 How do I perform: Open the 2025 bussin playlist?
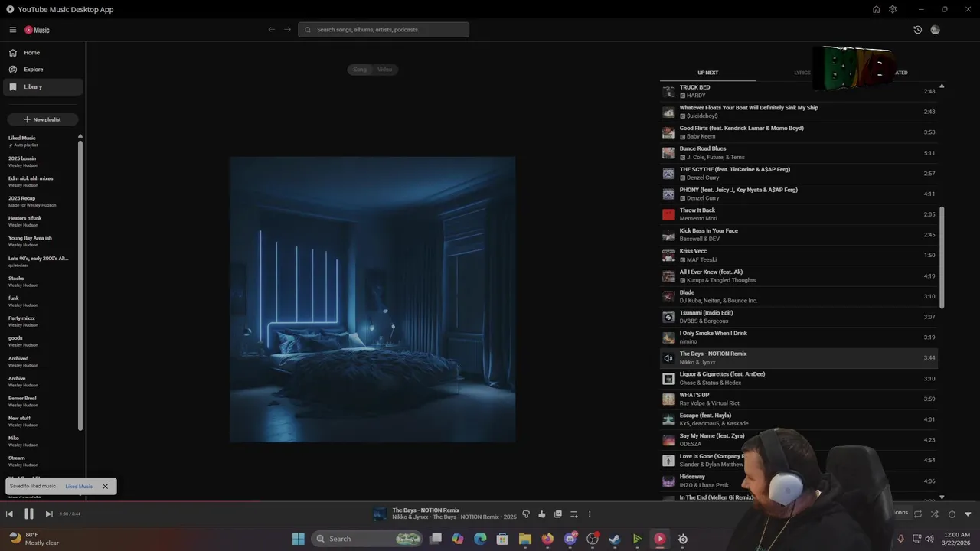[x=41, y=161]
